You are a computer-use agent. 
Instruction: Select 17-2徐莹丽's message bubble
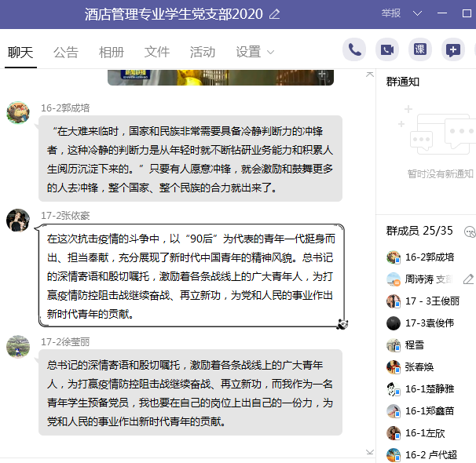pos(190,392)
